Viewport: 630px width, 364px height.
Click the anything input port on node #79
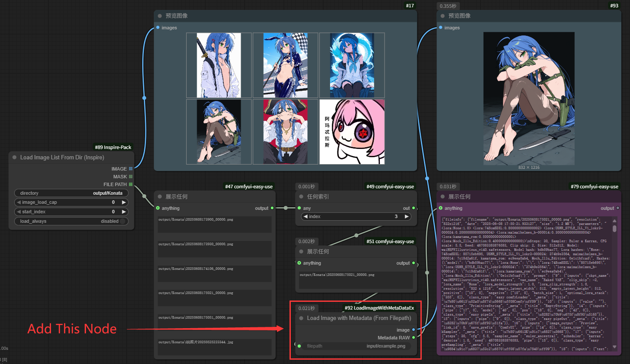pos(441,208)
